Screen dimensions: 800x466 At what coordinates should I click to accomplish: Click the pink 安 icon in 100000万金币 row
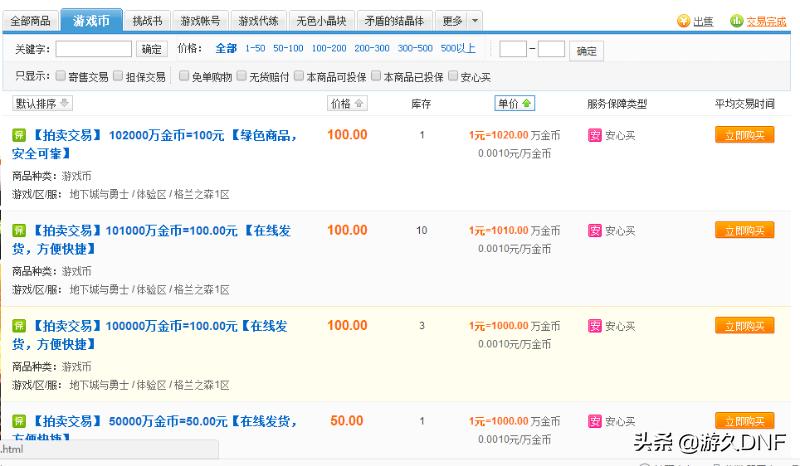594,326
